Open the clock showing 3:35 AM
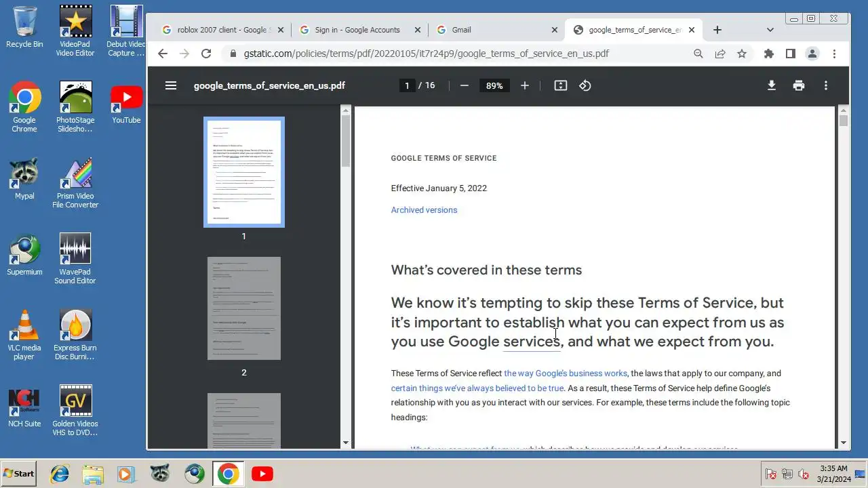 coord(833,474)
